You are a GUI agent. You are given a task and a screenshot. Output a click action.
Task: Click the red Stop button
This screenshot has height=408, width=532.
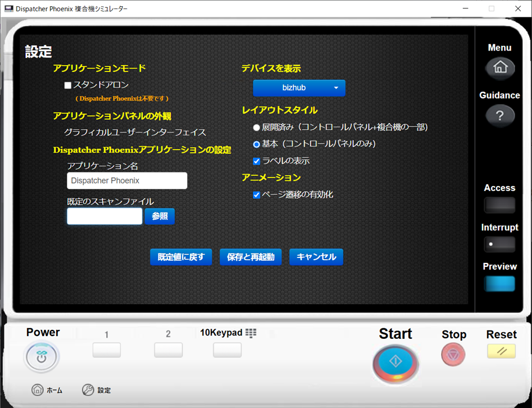453,355
